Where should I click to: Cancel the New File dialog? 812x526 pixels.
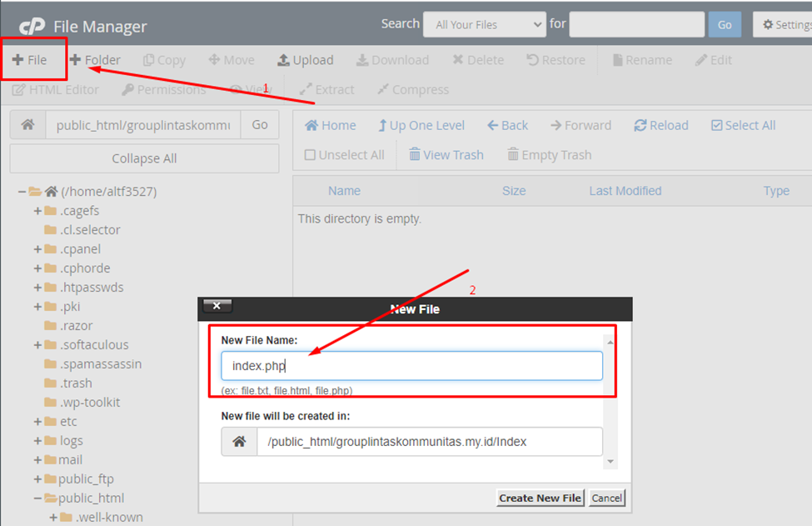pyautogui.click(x=607, y=498)
